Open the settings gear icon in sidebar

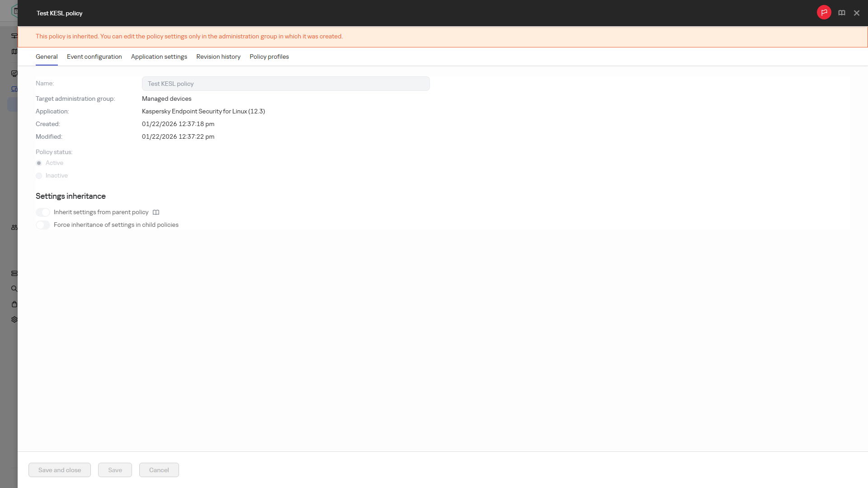click(14, 319)
